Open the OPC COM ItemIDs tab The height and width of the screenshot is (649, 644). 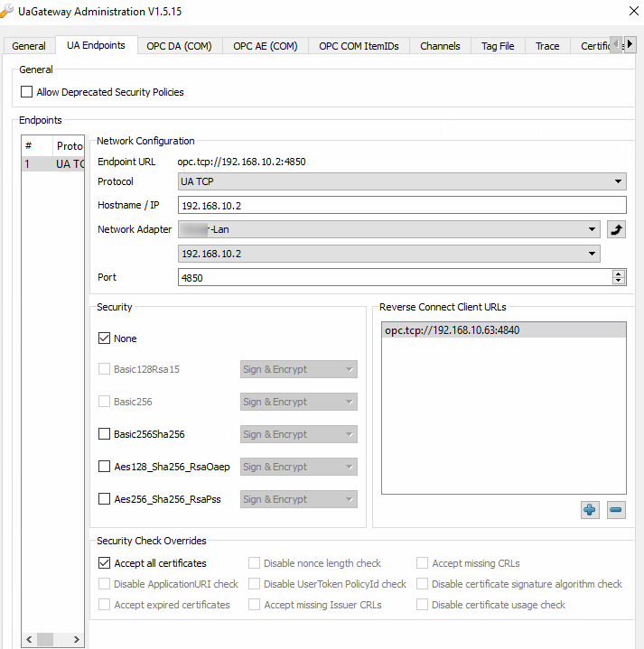[359, 45]
